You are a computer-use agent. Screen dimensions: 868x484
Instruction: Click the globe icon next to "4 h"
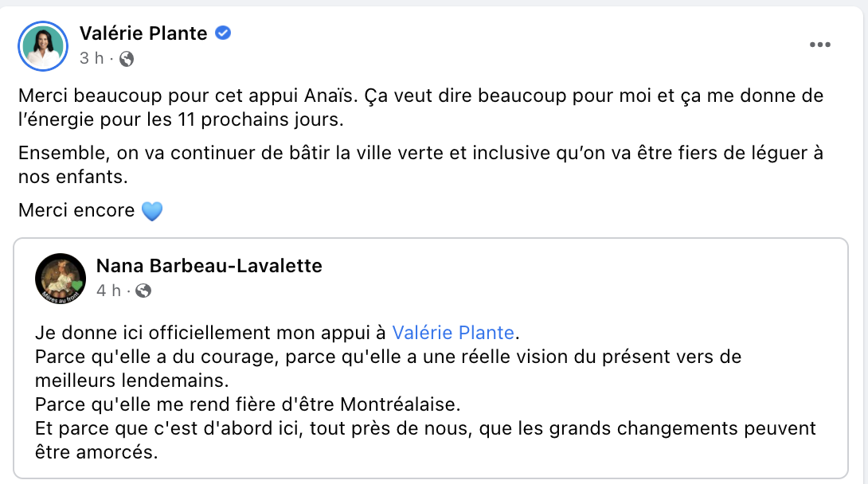(x=143, y=291)
